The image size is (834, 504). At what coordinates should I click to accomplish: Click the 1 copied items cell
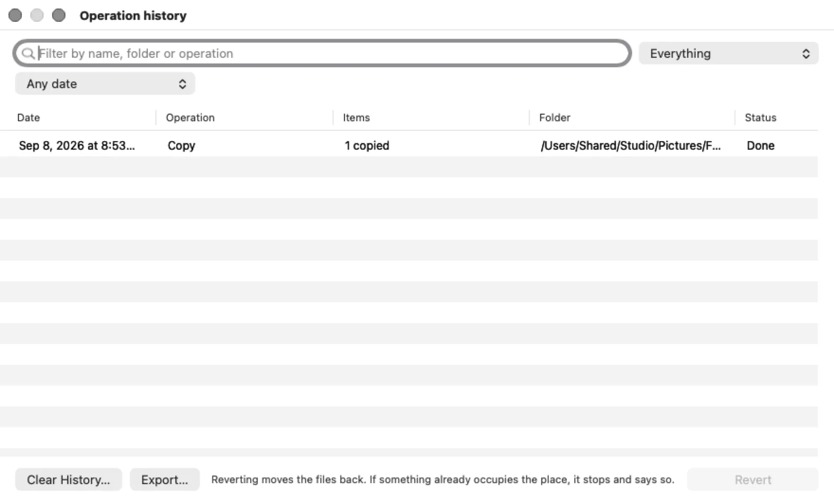click(x=367, y=146)
